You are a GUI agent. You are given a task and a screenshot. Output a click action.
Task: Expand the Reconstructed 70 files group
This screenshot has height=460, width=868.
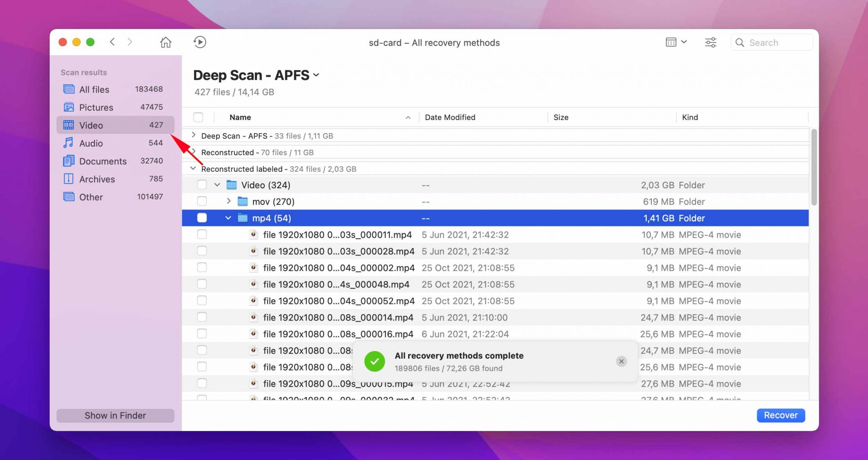[194, 152]
